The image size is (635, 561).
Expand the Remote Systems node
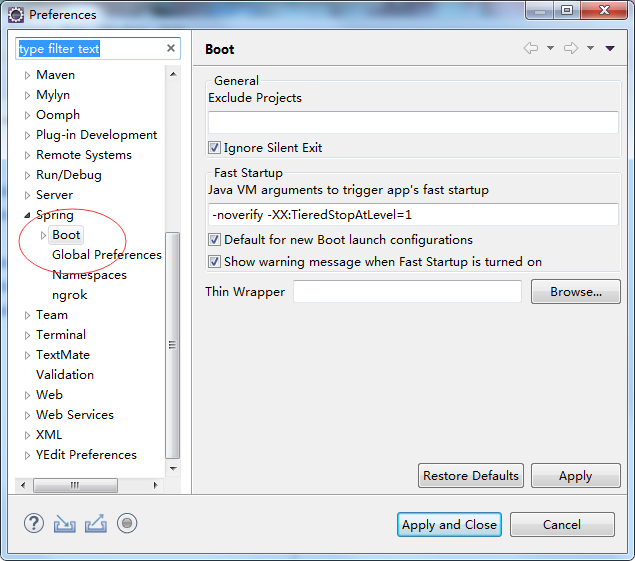click(27, 156)
